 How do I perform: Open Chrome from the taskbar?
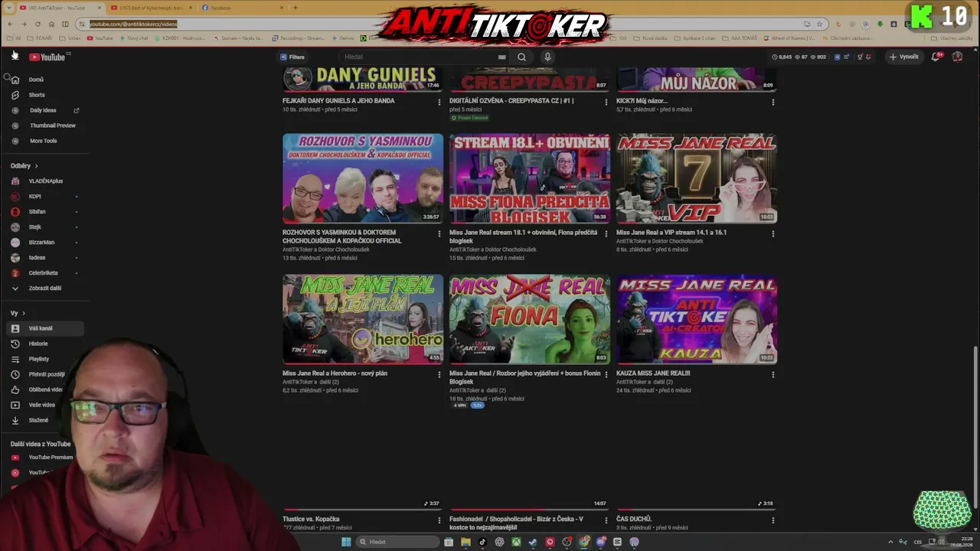(x=583, y=542)
